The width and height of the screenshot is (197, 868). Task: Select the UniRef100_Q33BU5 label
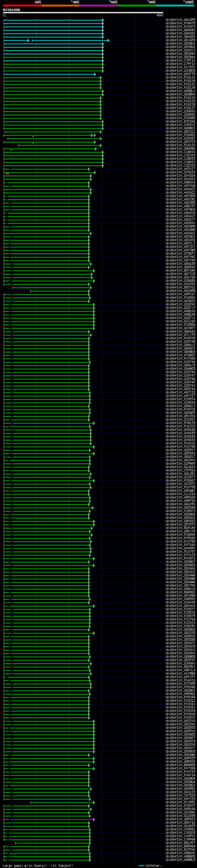point(180,71)
